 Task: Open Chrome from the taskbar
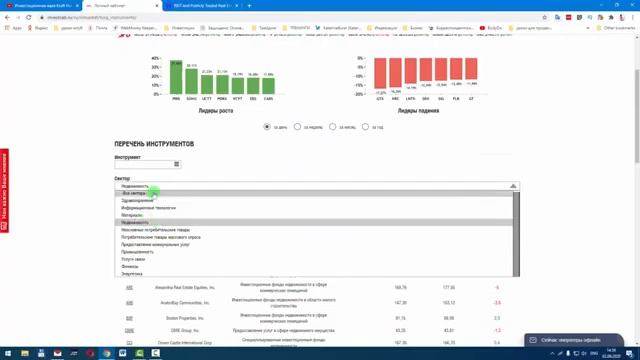coord(107,353)
